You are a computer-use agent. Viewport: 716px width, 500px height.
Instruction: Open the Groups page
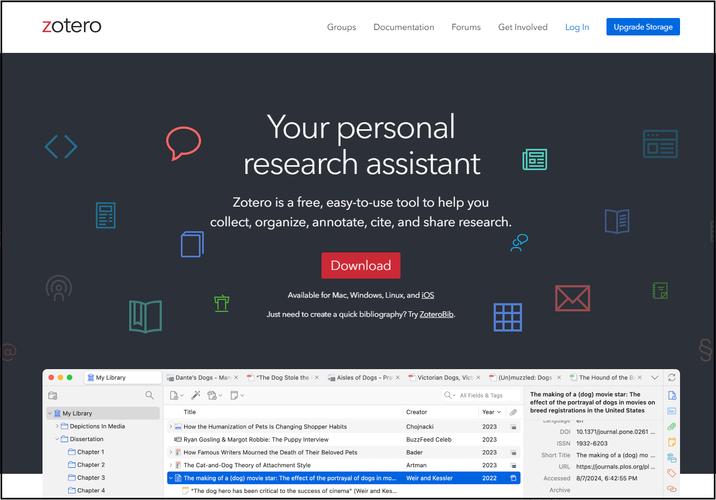point(341,27)
